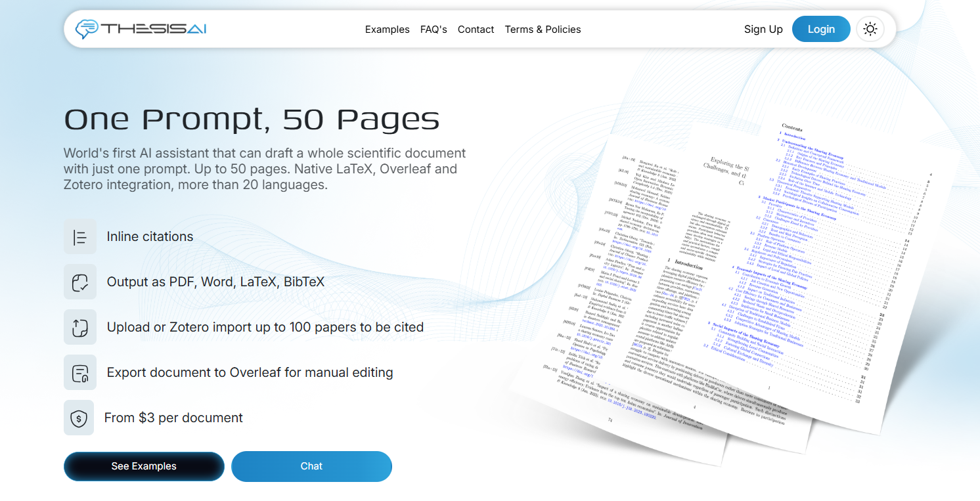Screen dimensions: 980x501
Task: Open the Examples navigation item
Action: 388,30
